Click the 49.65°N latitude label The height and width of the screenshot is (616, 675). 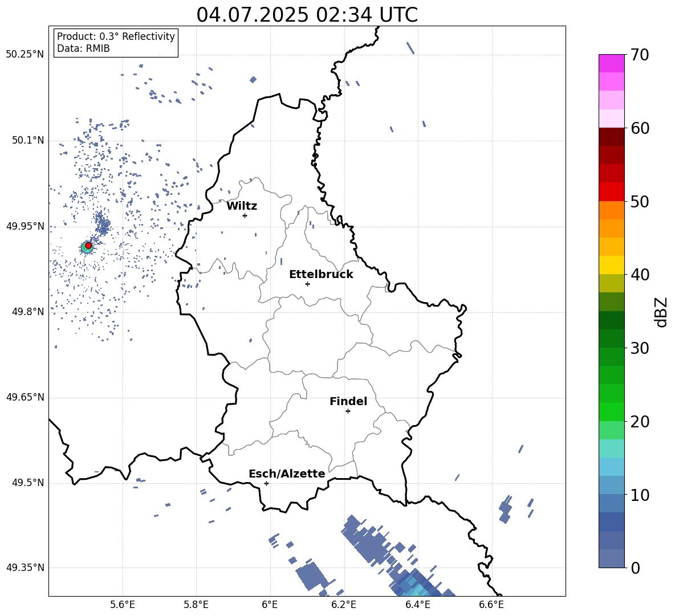point(25,397)
